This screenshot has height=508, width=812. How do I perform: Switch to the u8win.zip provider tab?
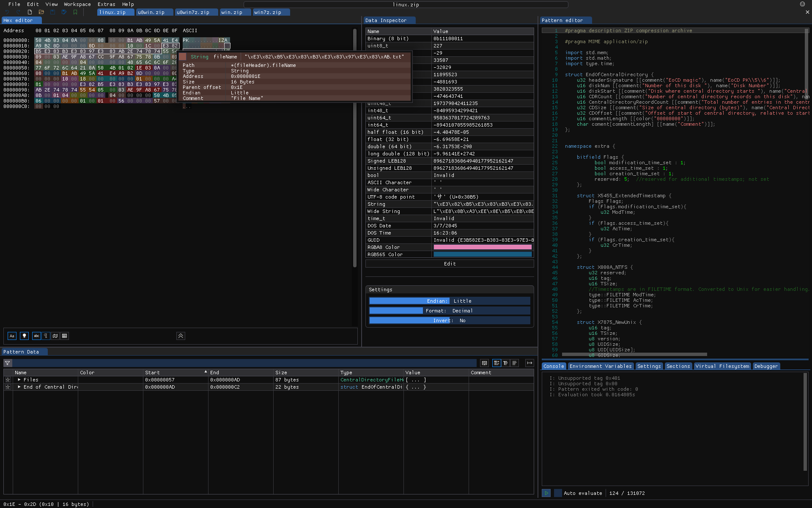coord(155,12)
